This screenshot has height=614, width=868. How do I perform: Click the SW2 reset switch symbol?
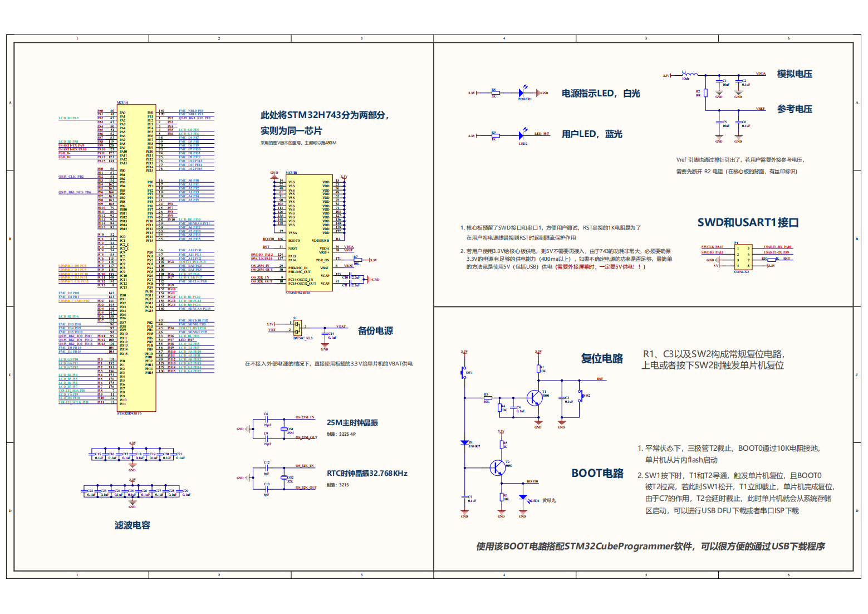(x=580, y=397)
